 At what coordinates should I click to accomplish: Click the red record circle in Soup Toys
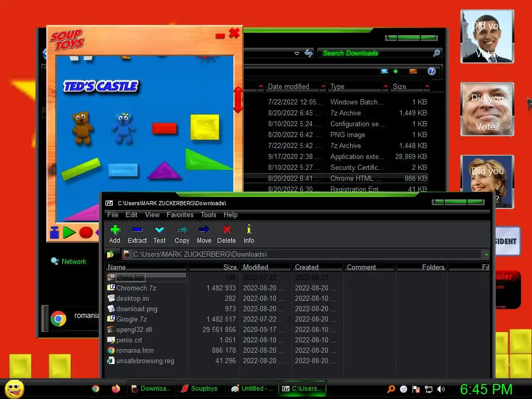[86, 232]
